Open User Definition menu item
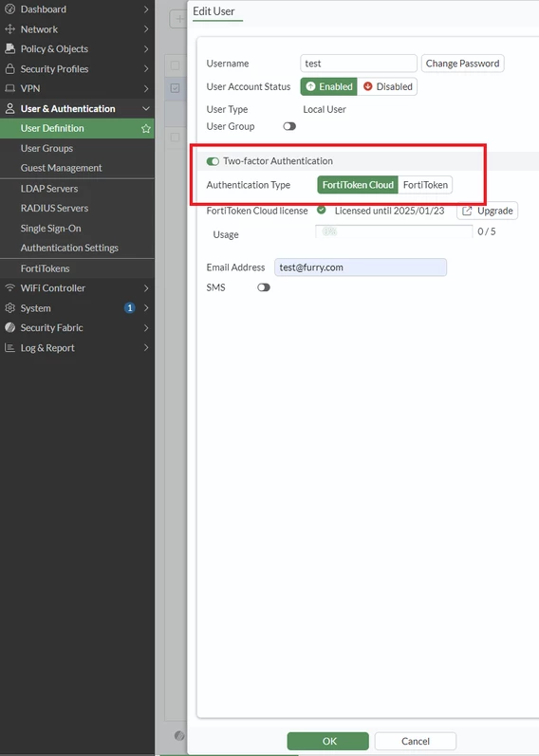This screenshot has height=756, width=539. click(77, 128)
